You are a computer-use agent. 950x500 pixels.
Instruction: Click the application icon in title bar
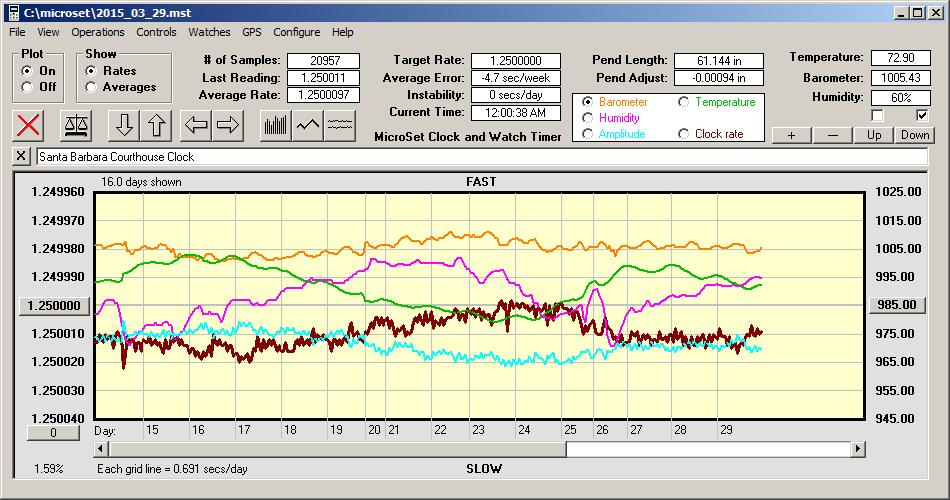tap(13, 13)
